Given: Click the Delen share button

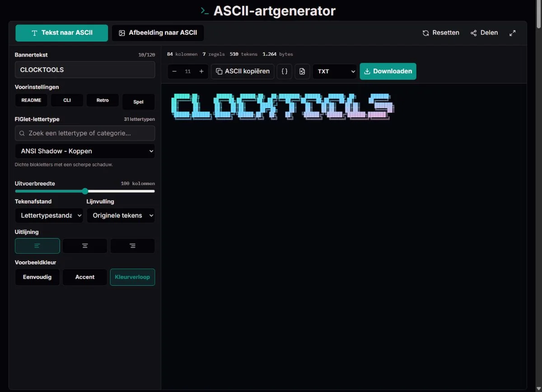Looking at the screenshot, I should click(484, 33).
